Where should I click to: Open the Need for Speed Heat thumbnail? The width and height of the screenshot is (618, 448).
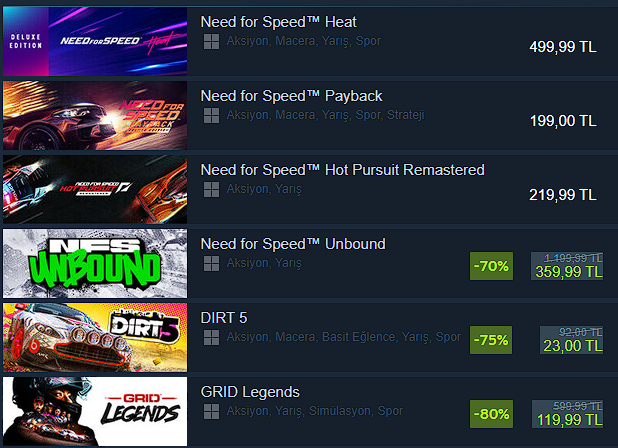point(95,41)
